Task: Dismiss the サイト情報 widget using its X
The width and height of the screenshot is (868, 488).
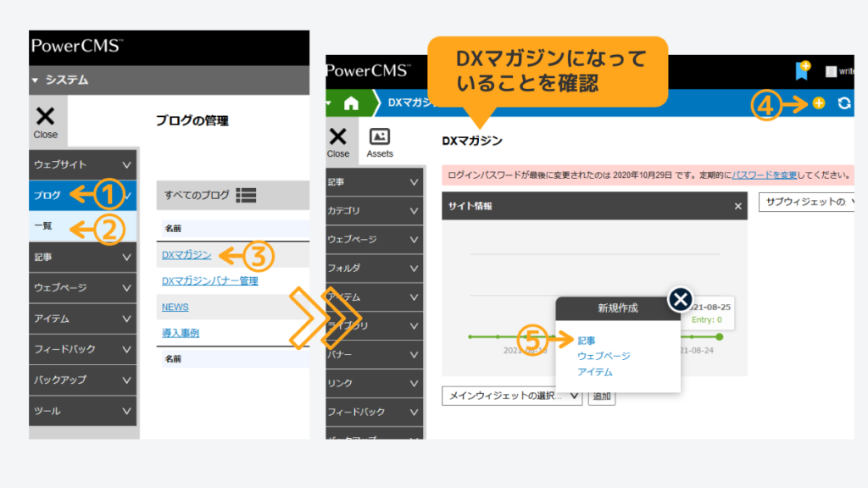Action: coord(737,206)
